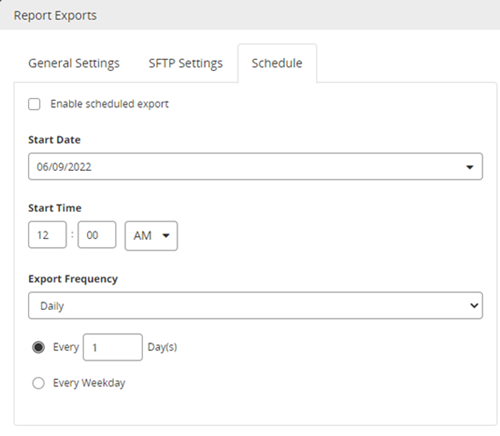500x436 pixels.
Task: Click the Enable scheduled export label
Action: [x=109, y=104]
